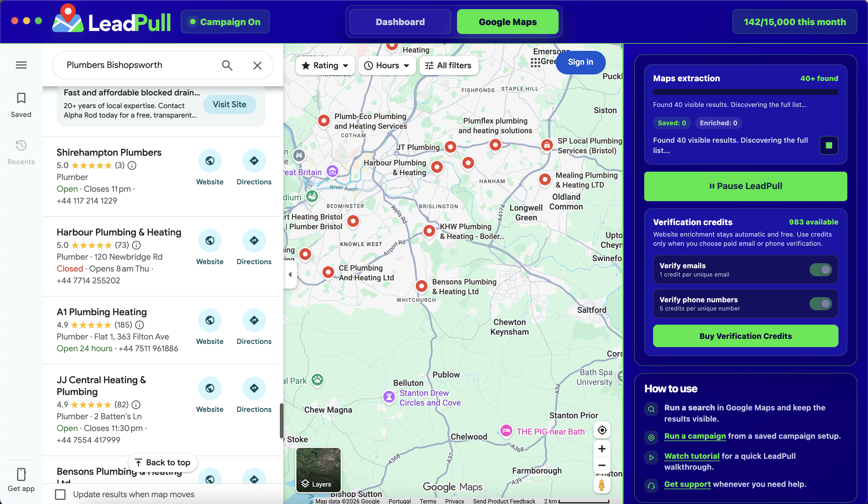868x504 pixels.
Task: Show rating info for JJ Central Heating
Action: (x=136, y=404)
